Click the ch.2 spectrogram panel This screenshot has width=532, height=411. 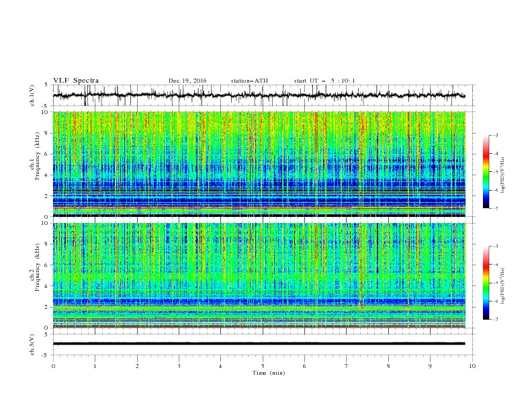pyautogui.click(x=259, y=275)
